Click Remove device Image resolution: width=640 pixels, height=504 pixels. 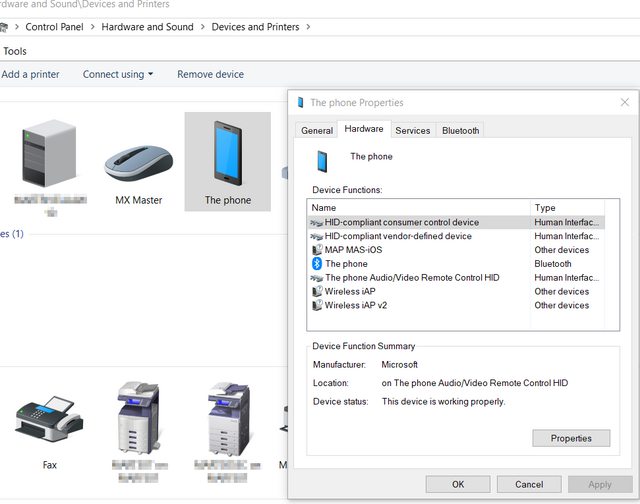[210, 74]
